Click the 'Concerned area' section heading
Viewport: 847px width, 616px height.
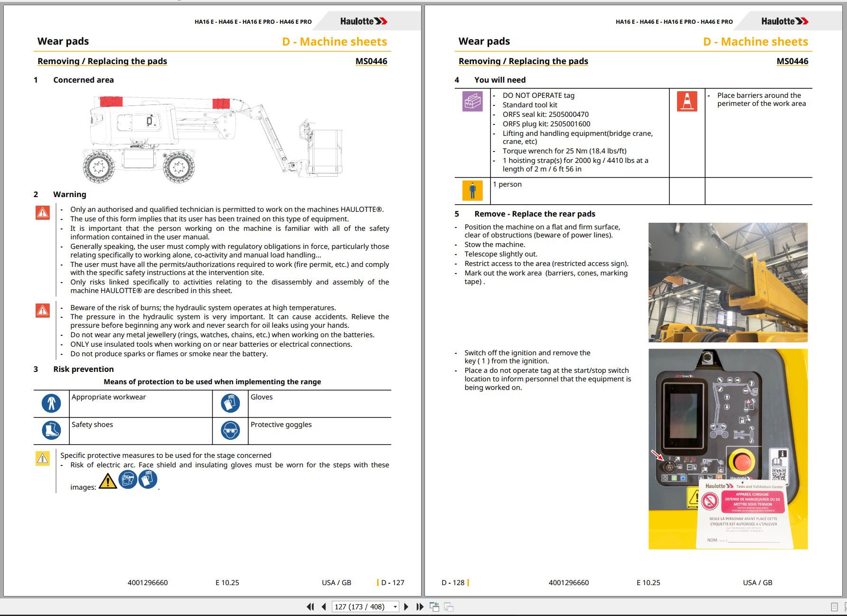(84, 80)
